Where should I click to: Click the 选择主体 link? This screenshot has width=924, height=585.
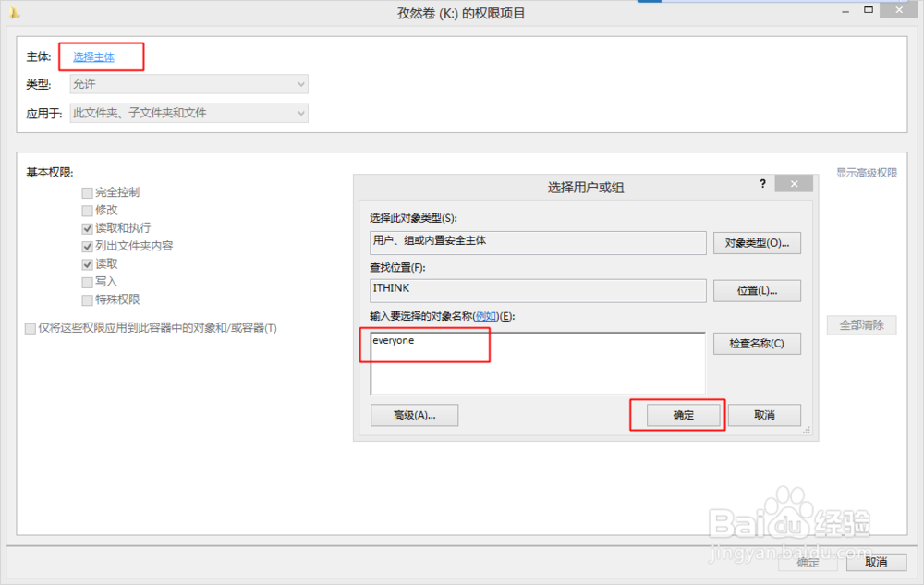point(93,56)
